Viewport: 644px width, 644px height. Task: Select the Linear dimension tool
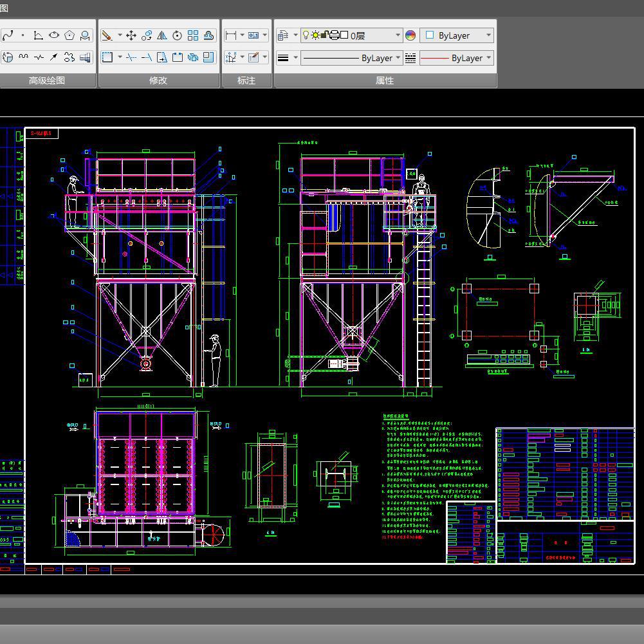point(230,35)
